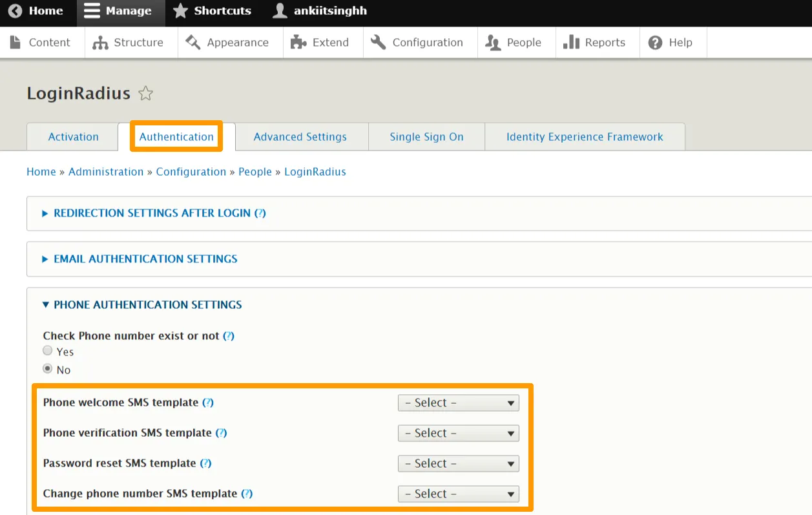Viewport: 812px width, 515px height.
Task: Expand Redirection Settings After Login section
Action: point(152,213)
